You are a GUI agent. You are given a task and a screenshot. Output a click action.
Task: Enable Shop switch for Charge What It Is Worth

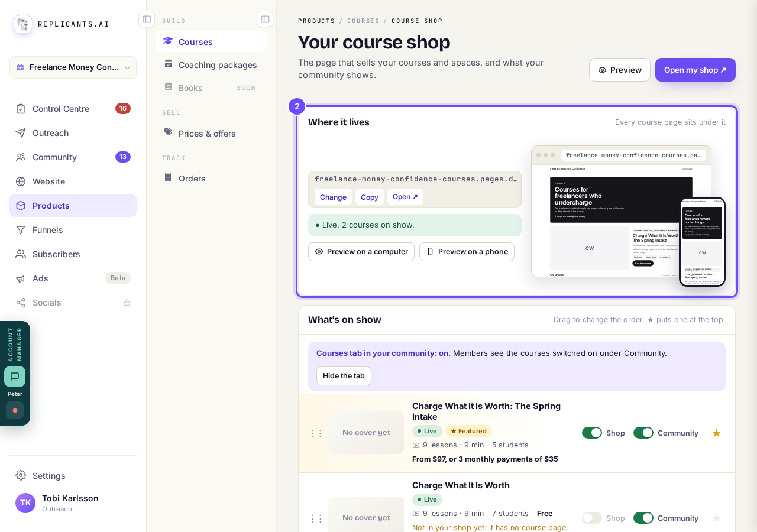tap(592, 518)
